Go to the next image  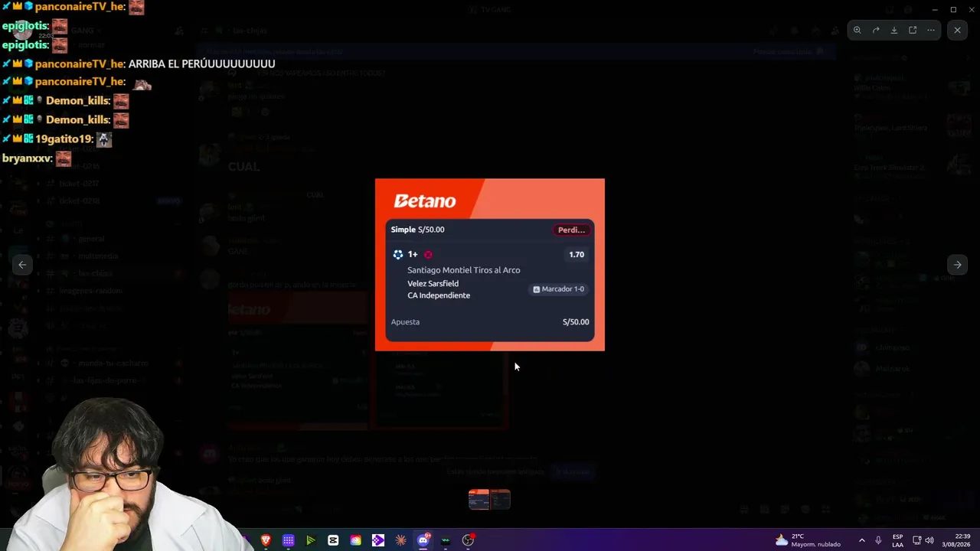click(957, 265)
